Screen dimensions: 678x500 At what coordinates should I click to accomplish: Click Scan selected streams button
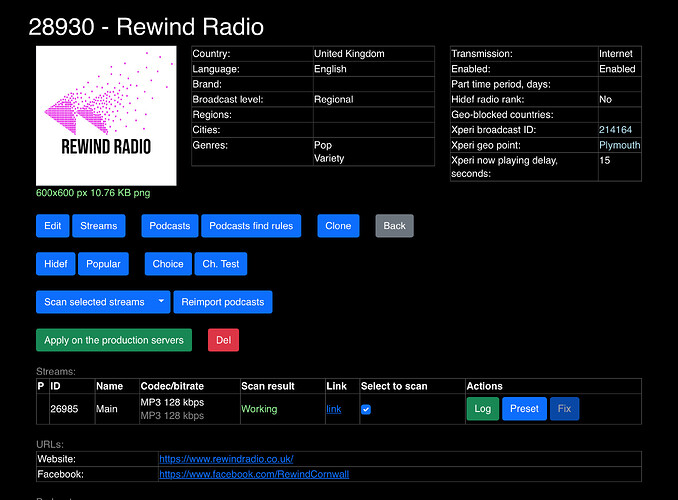click(x=94, y=302)
